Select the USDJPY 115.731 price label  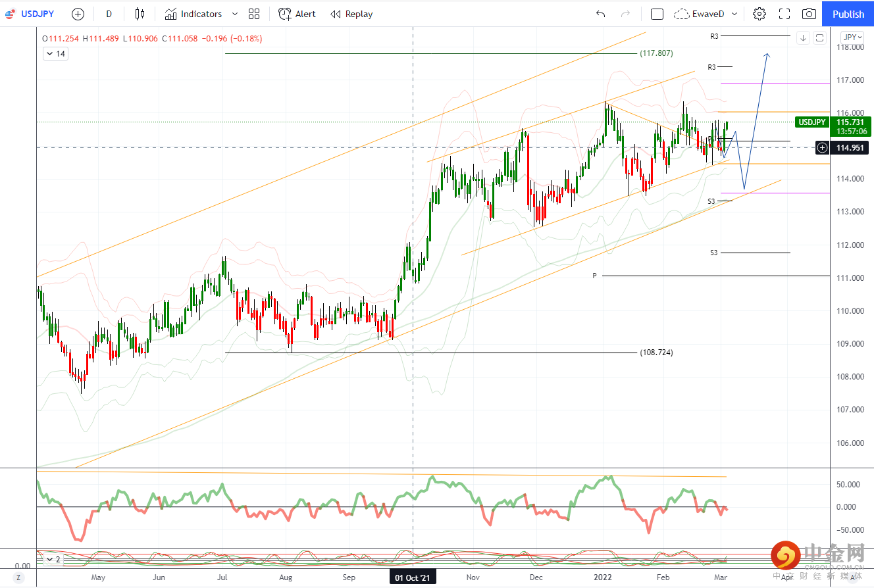(x=833, y=122)
